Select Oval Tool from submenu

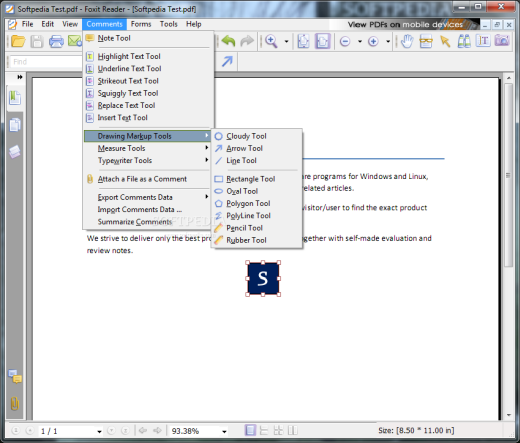point(257,191)
